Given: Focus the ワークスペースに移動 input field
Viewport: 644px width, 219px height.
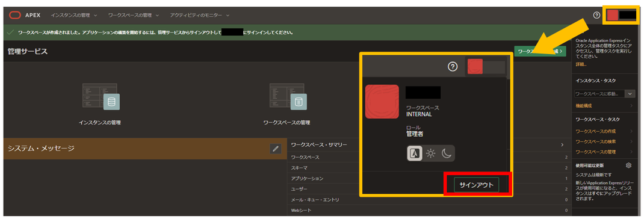Looking at the screenshot, I should [599, 94].
